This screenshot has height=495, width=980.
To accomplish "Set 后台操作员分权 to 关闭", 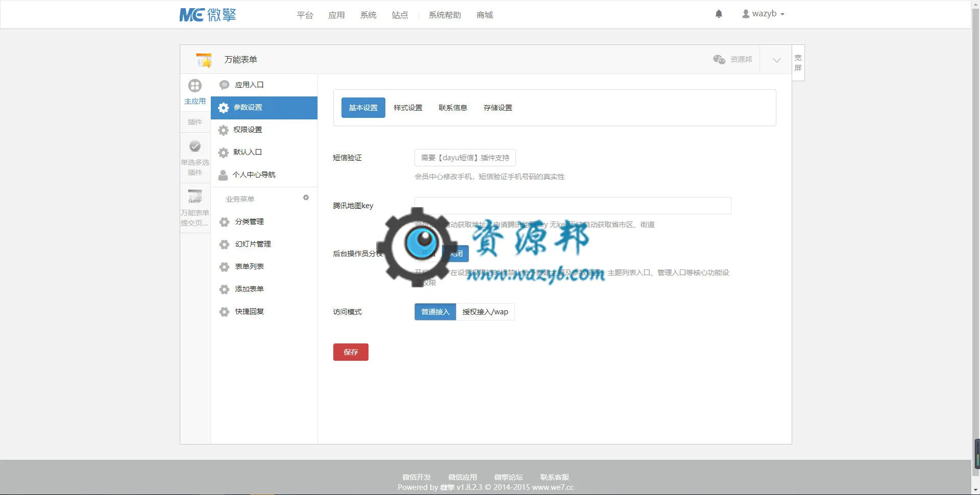I will 456,254.
